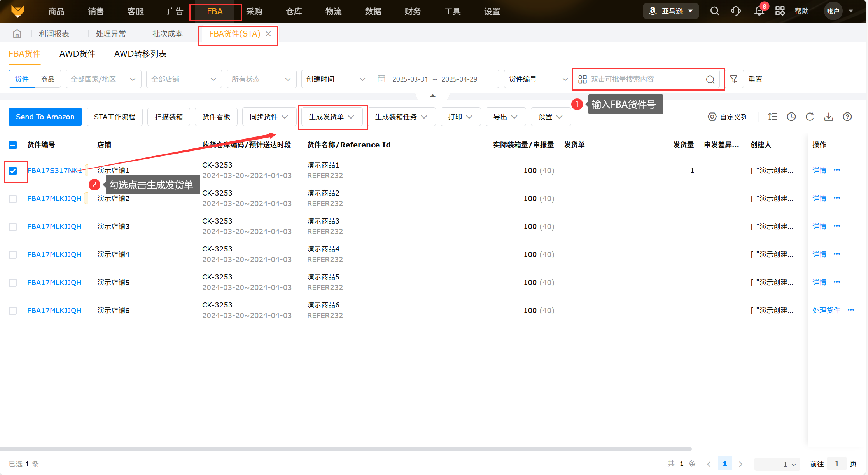The height and width of the screenshot is (475, 868).
Task: Toggle the select-all header checkbox
Action: pyautogui.click(x=13, y=145)
